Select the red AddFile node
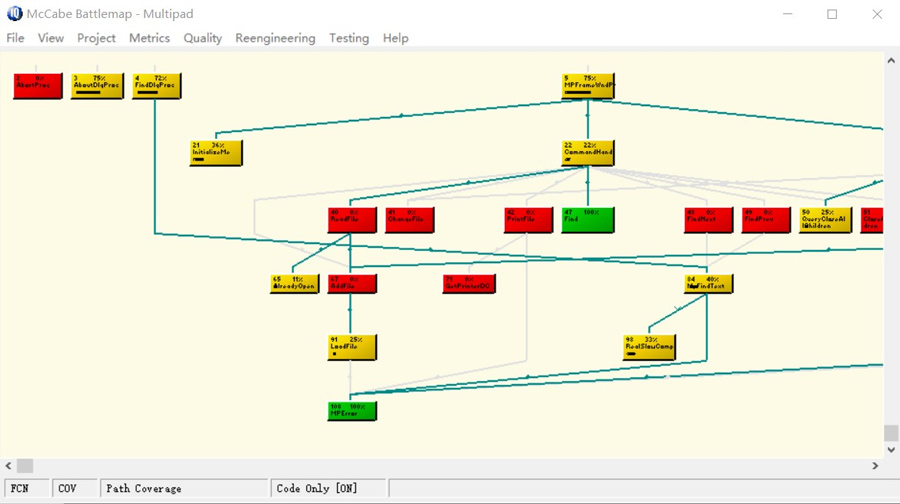Screen dimensions: 900x504 tap(352, 284)
